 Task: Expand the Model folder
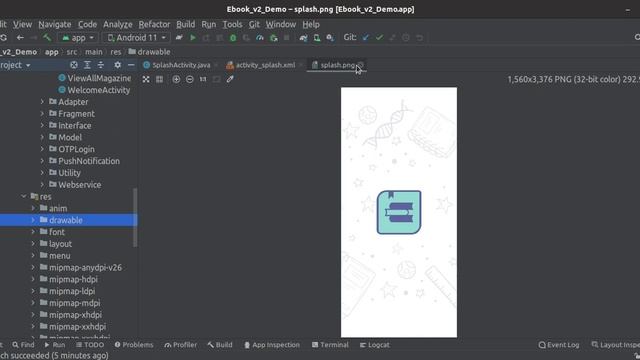point(42,137)
